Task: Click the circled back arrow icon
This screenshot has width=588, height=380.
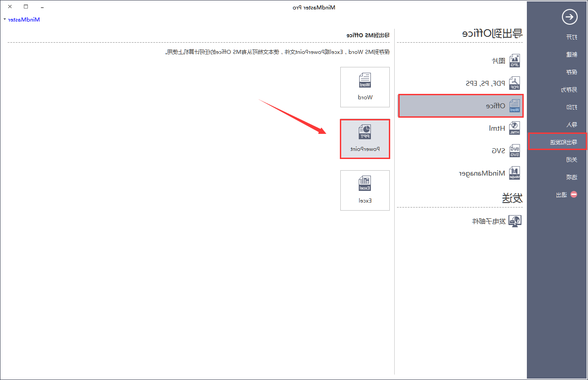Action: coord(570,17)
